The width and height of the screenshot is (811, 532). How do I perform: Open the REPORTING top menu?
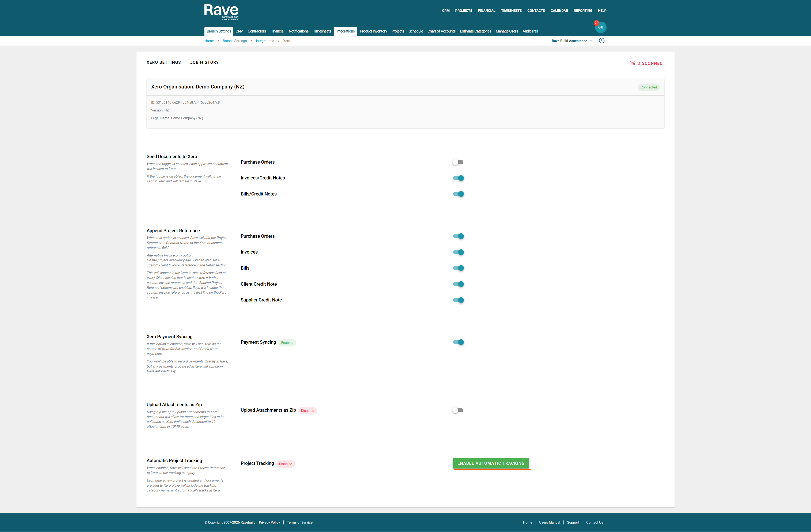point(583,11)
